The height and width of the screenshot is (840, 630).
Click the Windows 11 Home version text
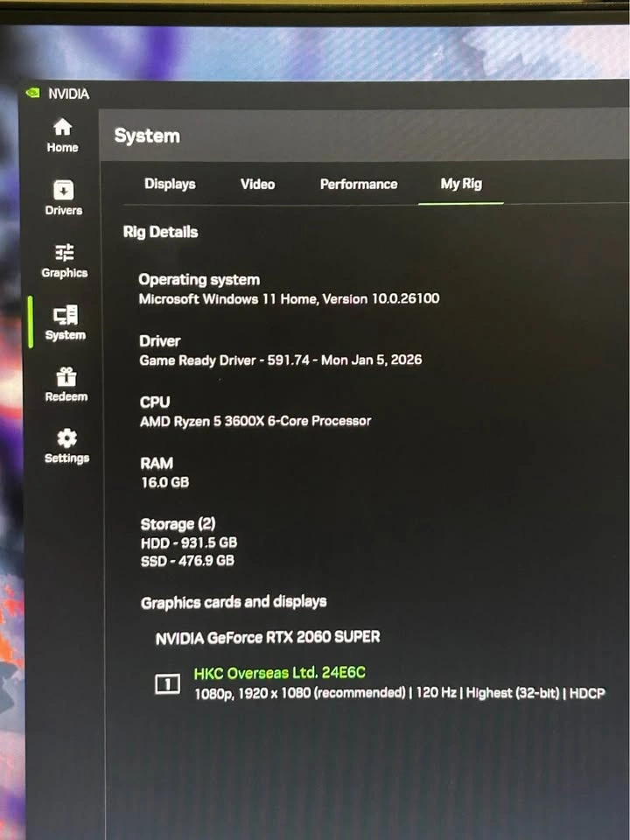[x=289, y=298]
